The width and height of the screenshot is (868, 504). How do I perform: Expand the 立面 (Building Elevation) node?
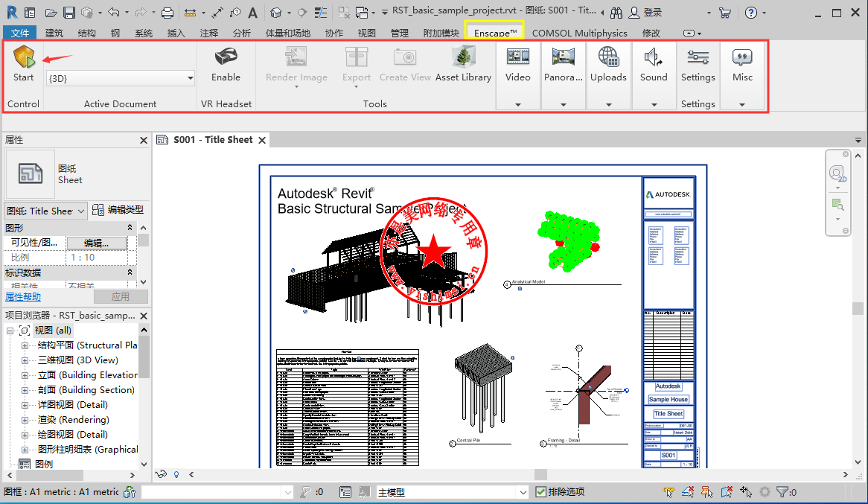[x=25, y=375]
